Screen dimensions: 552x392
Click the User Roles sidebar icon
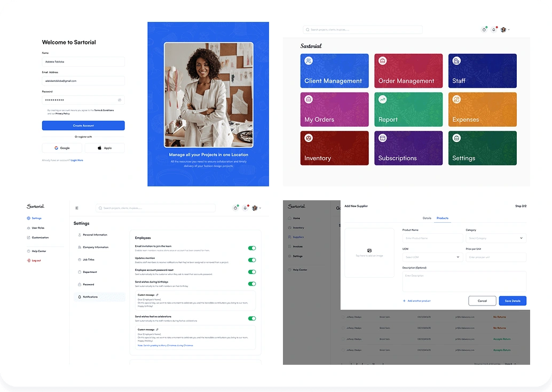point(29,228)
